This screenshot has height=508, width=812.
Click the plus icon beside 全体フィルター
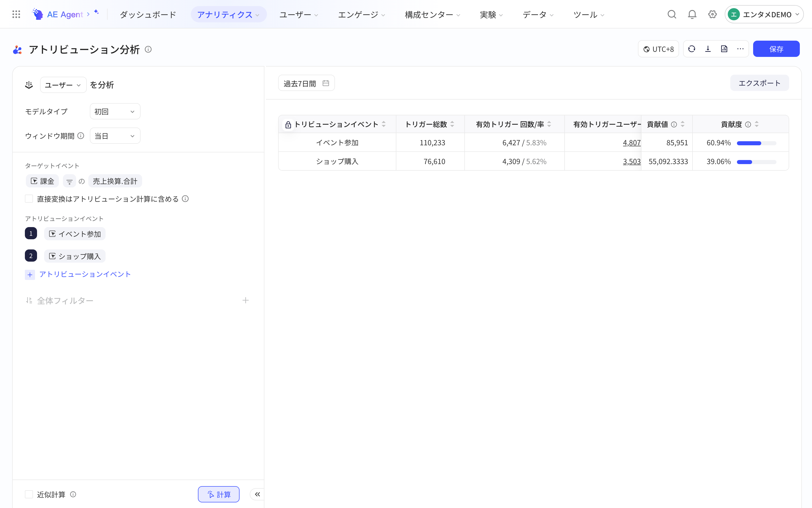pyautogui.click(x=246, y=300)
